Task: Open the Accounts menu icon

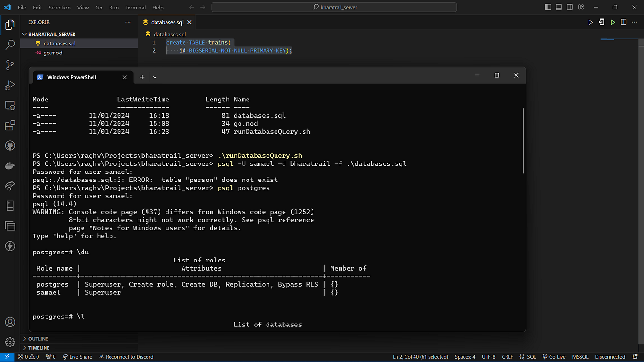Action: [9, 322]
